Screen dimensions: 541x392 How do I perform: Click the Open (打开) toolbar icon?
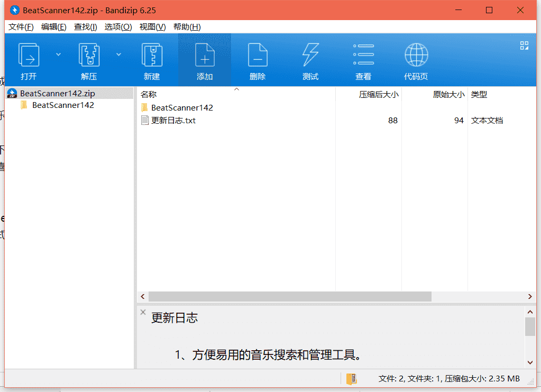click(x=29, y=54)
